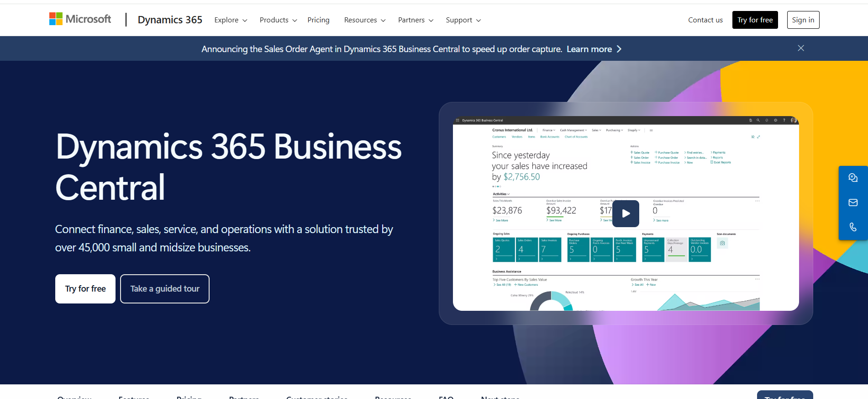Click the black Try for free header button
Screen dimensions: 868x399
755,20
